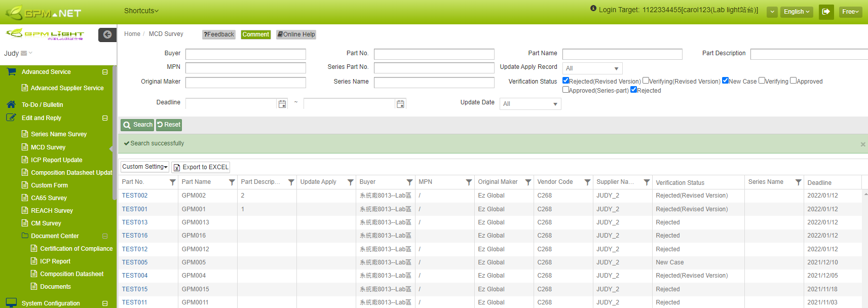Uncheck the Rejected status checkbox
Image resolution: width=868 pixels, height=308 pixels.
coord(634,90)
